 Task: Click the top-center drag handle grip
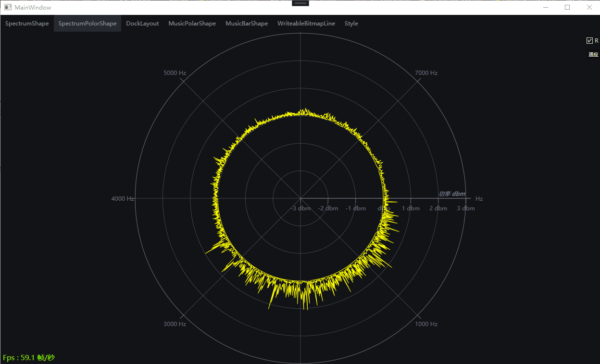click(x=300, y=3)
